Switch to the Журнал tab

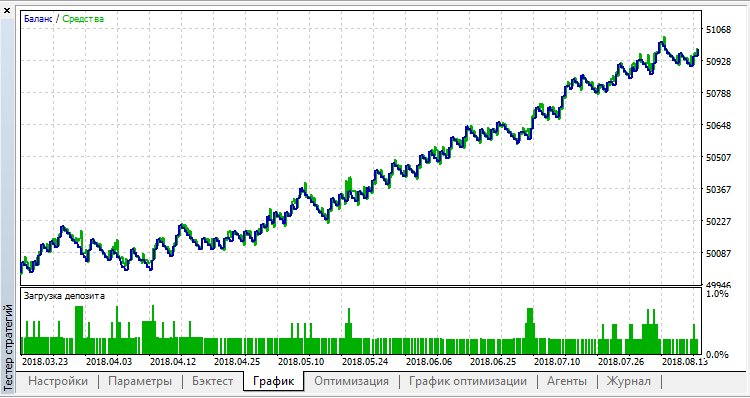(629, 381)
